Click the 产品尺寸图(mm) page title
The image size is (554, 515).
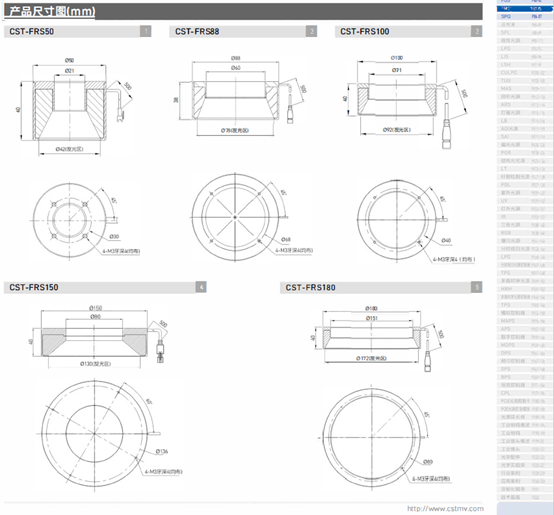click(x=52, y=11)
